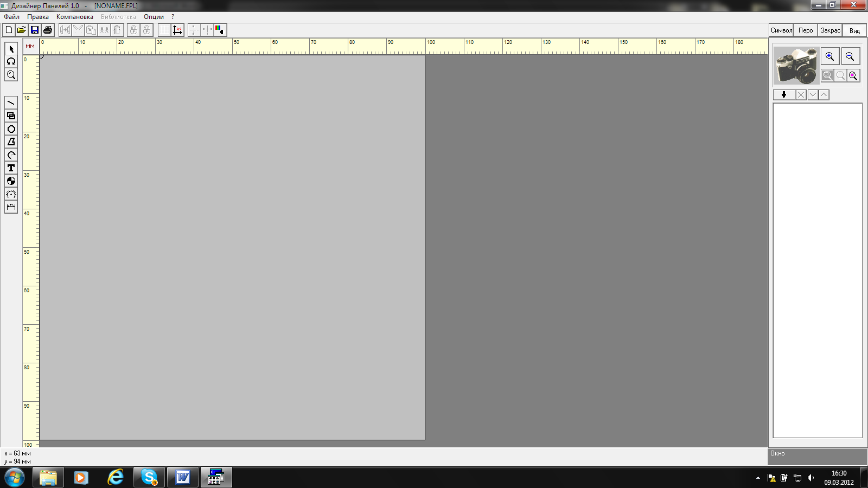The image size is (868, 488).
Task: Click the volume speaker tray icon
Action: (x=810, y=478)
